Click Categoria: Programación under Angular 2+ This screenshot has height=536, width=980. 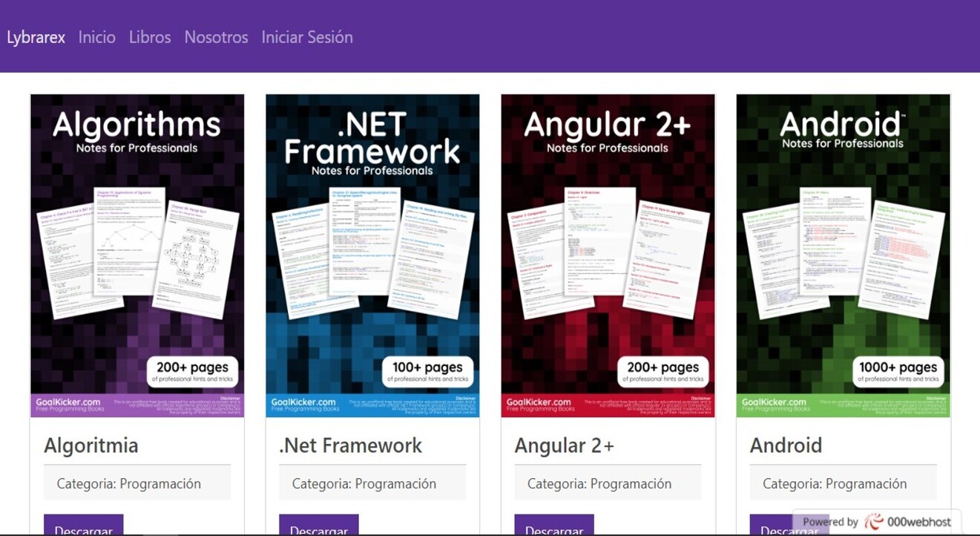[599, 484]
